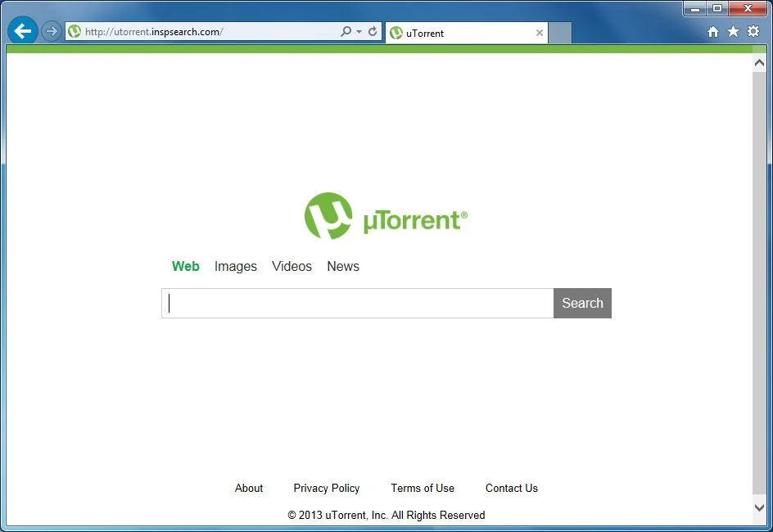The height and width of the screenshot is (532, 773).
Task: Click the uTorrent favicon in address bar
Action: [x=75, y=32]
